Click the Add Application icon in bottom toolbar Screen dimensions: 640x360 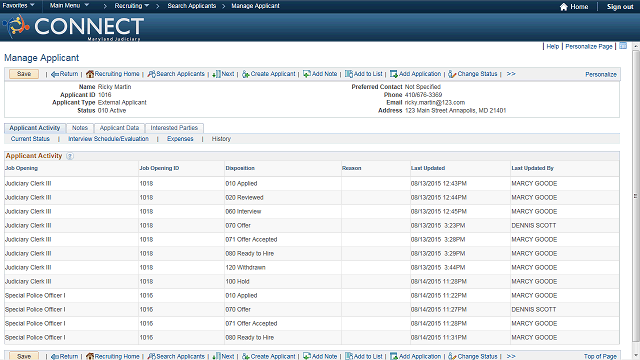394,356
